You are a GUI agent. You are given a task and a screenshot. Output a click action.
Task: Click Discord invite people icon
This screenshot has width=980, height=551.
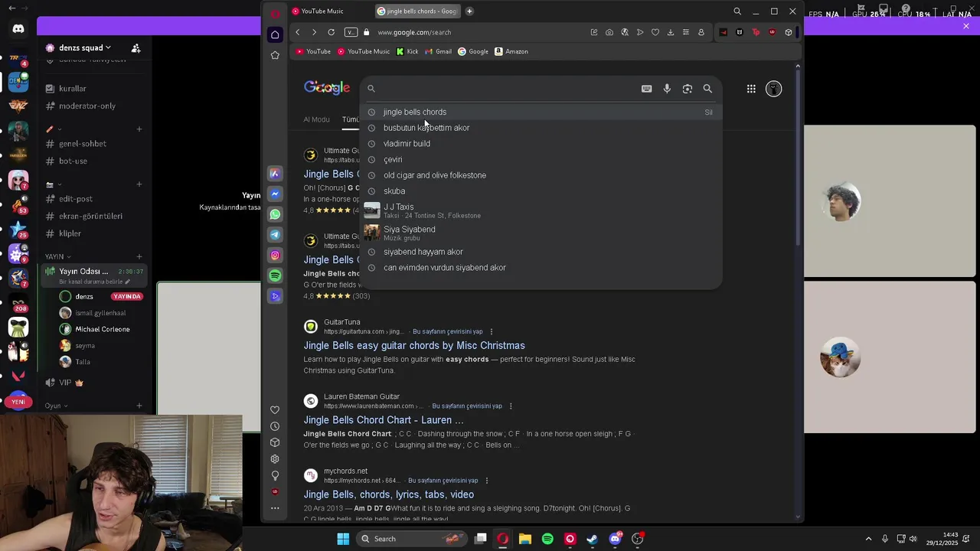(136, 47)
